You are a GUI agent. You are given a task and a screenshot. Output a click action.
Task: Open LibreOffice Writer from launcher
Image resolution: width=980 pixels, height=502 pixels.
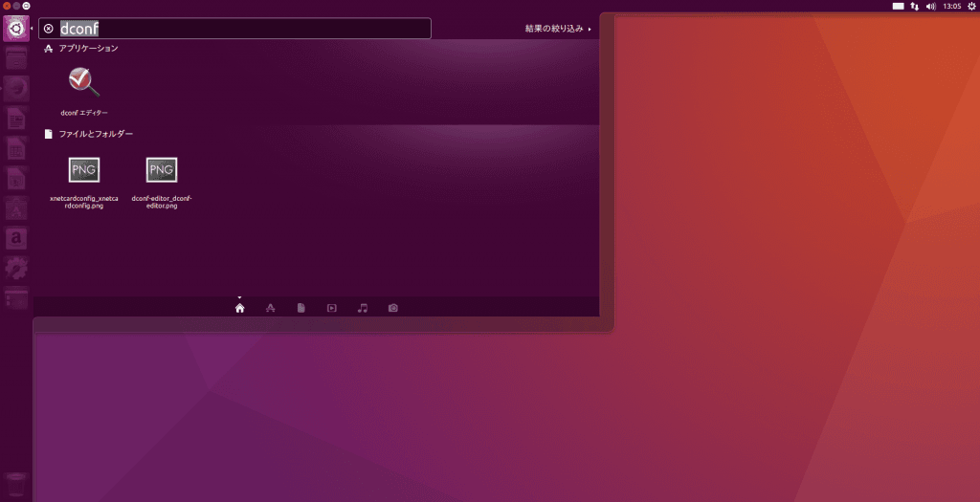tap(16, 119)
